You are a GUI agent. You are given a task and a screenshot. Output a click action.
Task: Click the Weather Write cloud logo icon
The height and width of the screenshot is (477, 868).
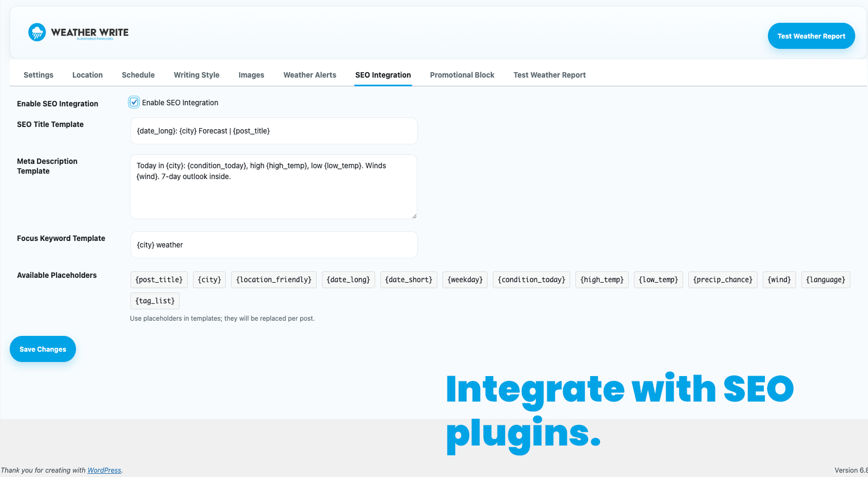point(37,33)
